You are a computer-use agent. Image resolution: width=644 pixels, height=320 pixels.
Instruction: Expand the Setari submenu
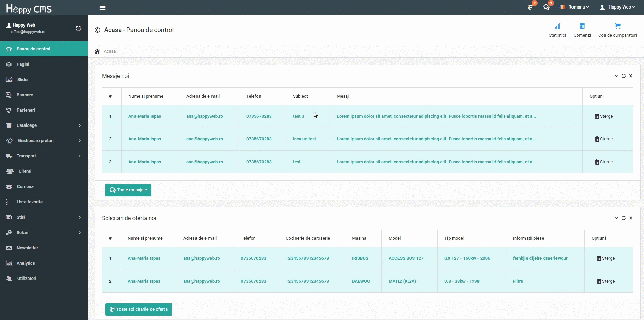point(44,233)
